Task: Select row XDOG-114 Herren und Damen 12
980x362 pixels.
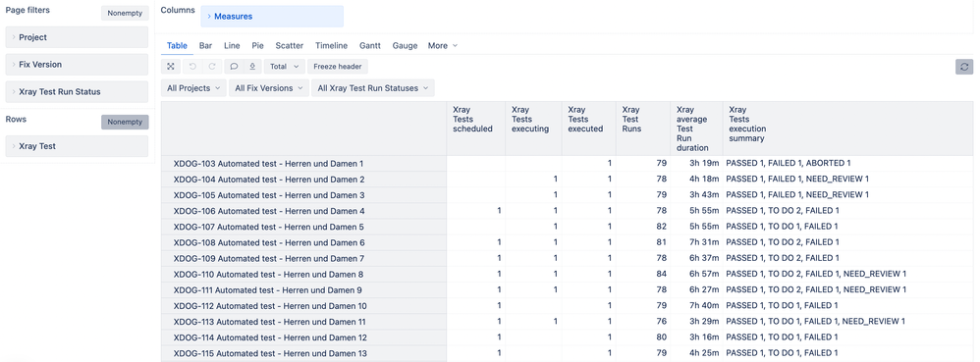Action: point(303,337)
